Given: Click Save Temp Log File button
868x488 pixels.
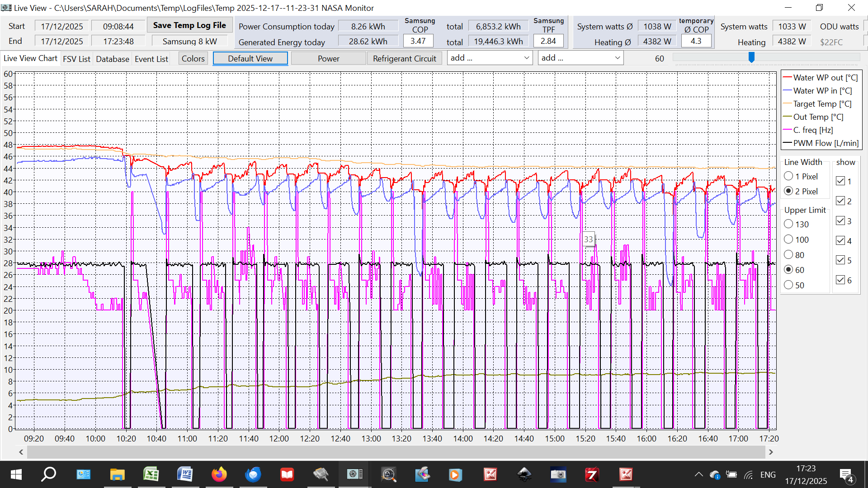Looking at the screenshot, I should (x=189, y=25).
